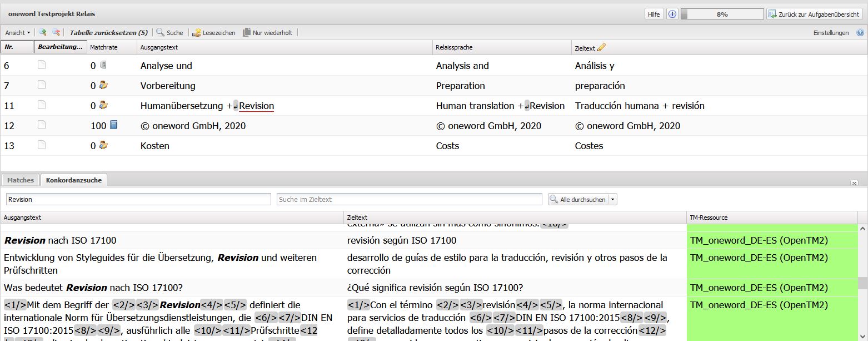Viewport: 868px width, 341px height.
Task: Click target text 'Costes'
Action: point(589,146)
